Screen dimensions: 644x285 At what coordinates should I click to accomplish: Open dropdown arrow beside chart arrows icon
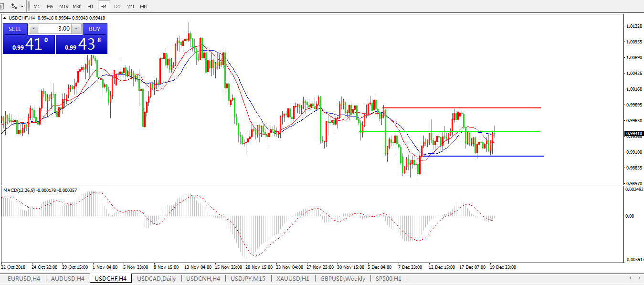pyautogui.click(x=22, y=7)
